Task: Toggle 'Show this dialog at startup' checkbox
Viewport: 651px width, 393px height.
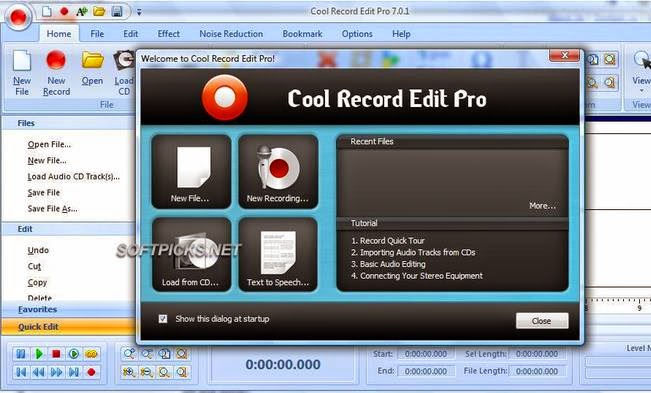Action: (x=163, y=318)
